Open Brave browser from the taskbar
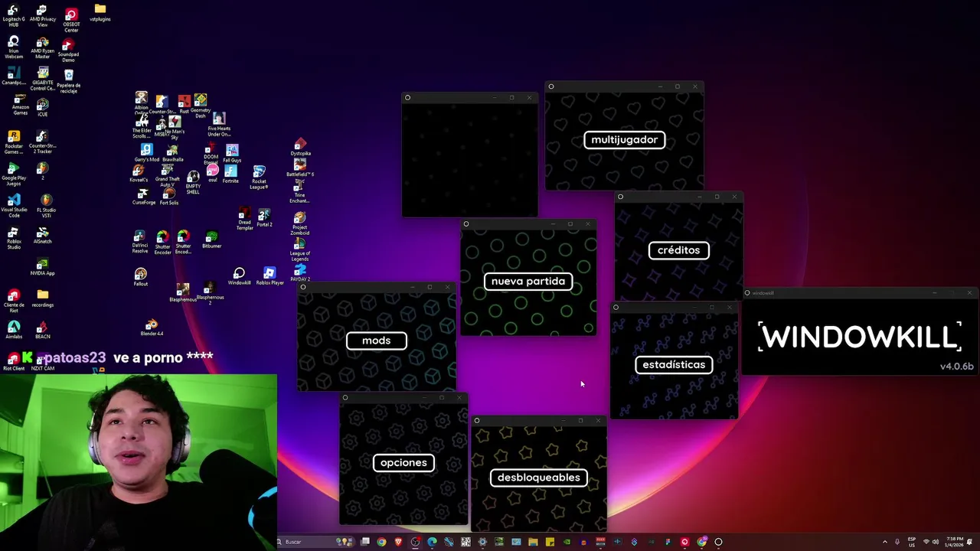This screenshot has width=980, height=551. (398, 542)
